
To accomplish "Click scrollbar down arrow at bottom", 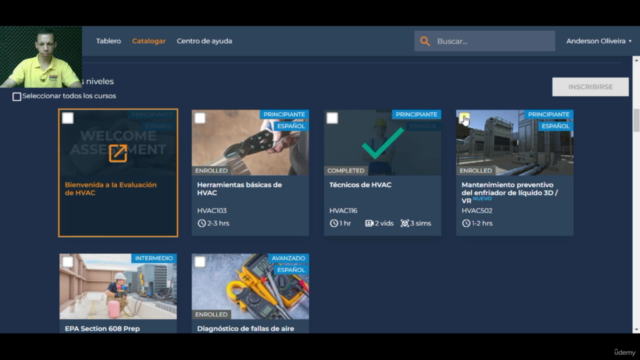I will coord(636,329).
